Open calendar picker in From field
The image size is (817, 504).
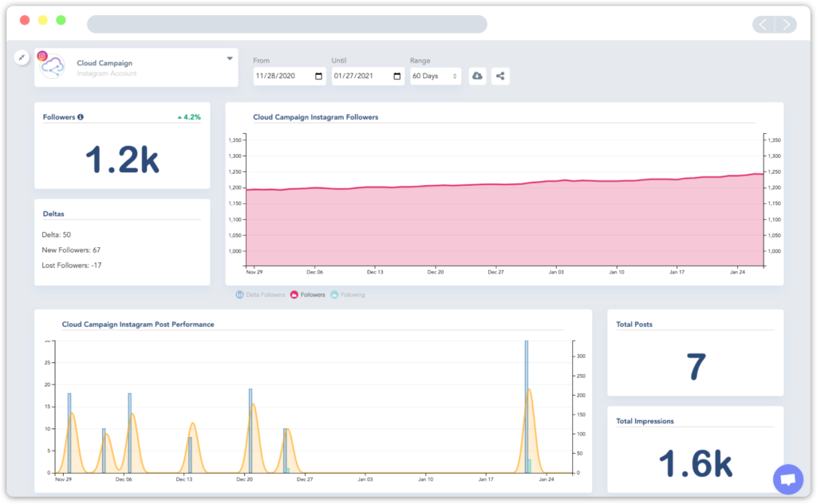319,77
